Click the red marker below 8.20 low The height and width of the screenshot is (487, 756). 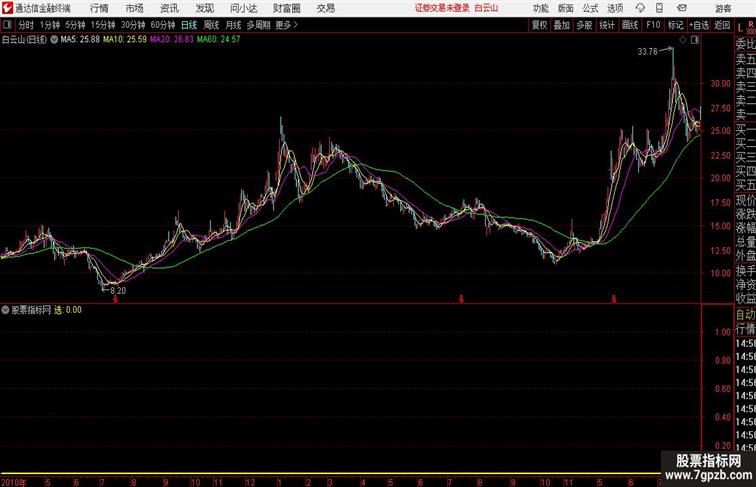pyautogui.click(x=115, y=299)
